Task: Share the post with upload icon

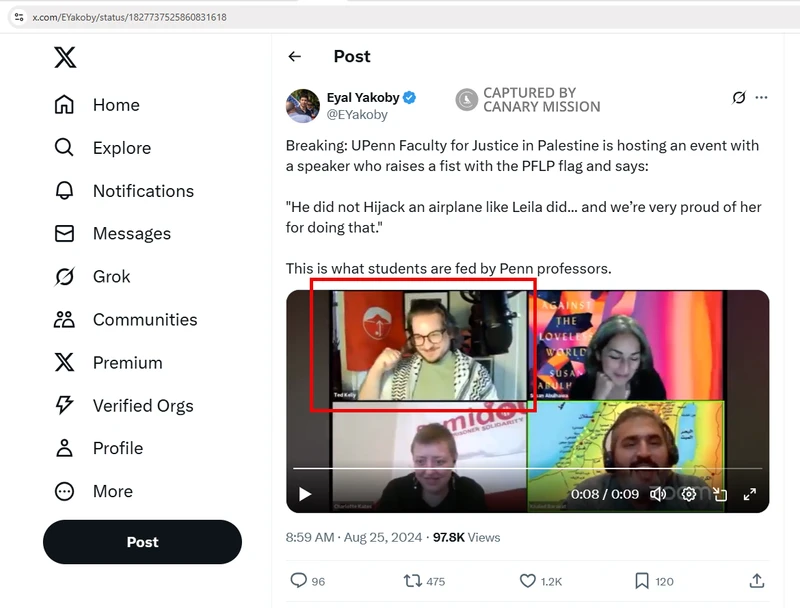Action: pyautogui.click(x=757, y=580)
